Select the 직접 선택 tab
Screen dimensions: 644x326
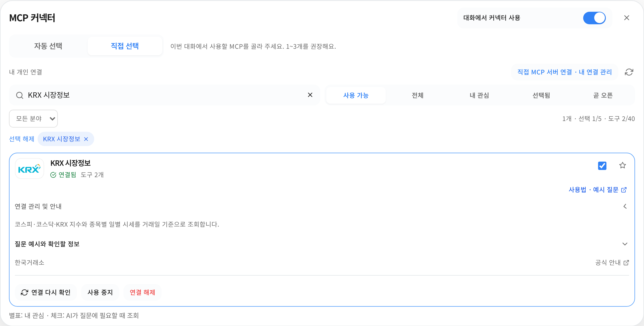125,46
